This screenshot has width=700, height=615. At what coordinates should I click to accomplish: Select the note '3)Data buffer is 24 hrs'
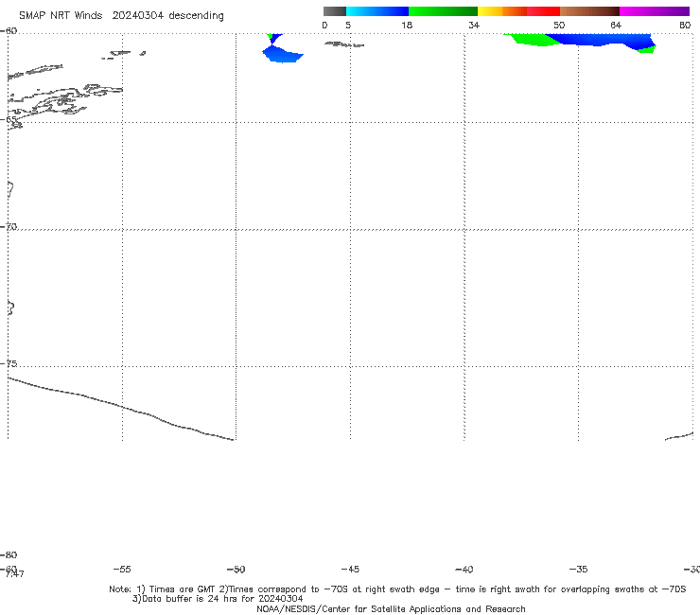[218, 599]
